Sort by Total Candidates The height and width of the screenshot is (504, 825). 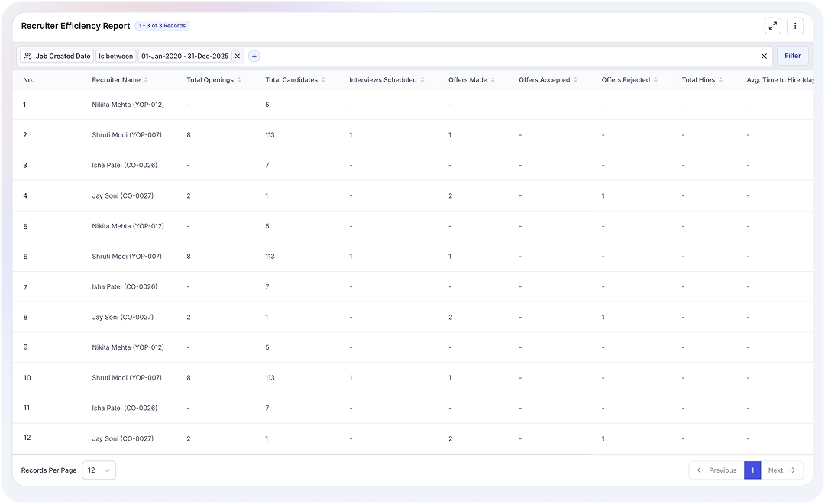[x=325, y=79]
